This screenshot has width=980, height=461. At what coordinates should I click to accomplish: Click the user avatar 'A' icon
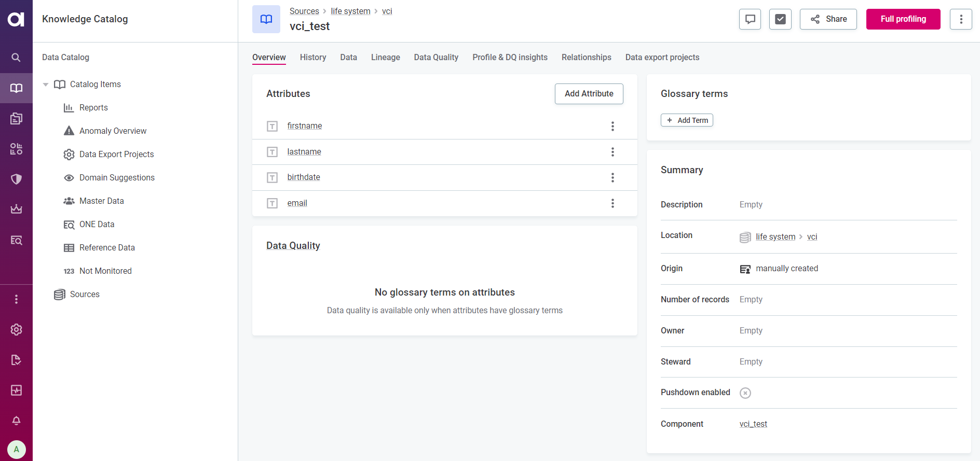(16, 449)
